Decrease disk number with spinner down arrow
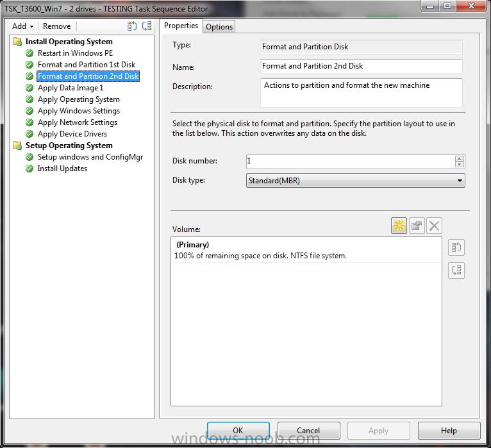Viewport: 491px width, 448px height. pos(460,165)
